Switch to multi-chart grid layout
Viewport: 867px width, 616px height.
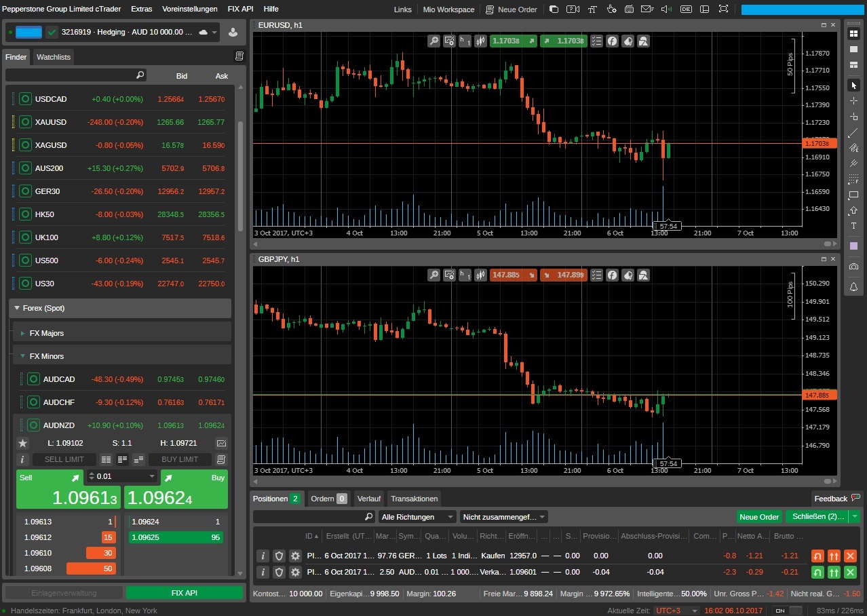pyautogui.click(x=853, y=33)
